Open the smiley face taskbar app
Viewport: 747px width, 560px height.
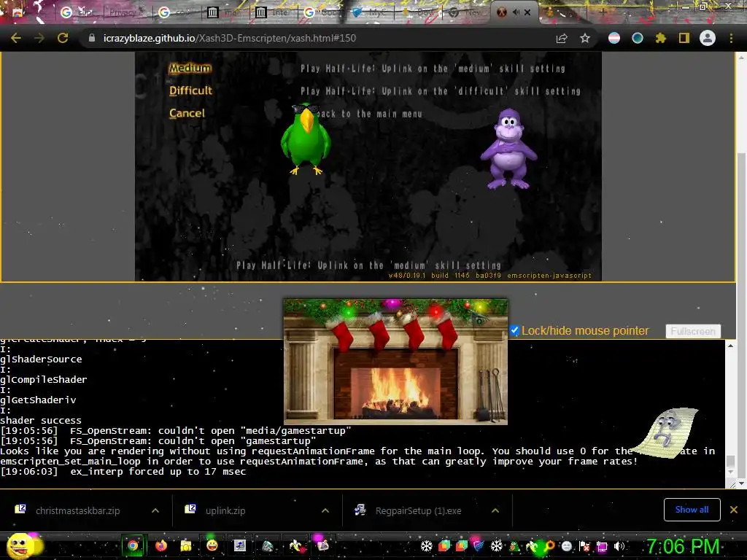[212, 545]
